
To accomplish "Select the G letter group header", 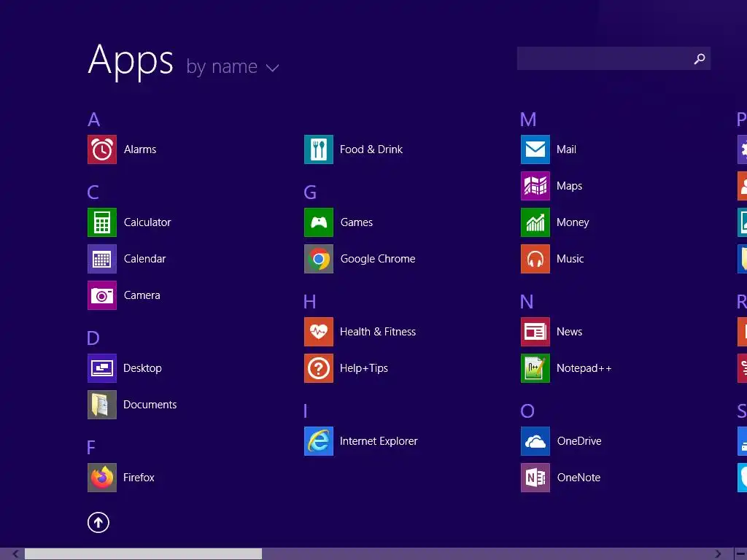I will tap(310, 192).
